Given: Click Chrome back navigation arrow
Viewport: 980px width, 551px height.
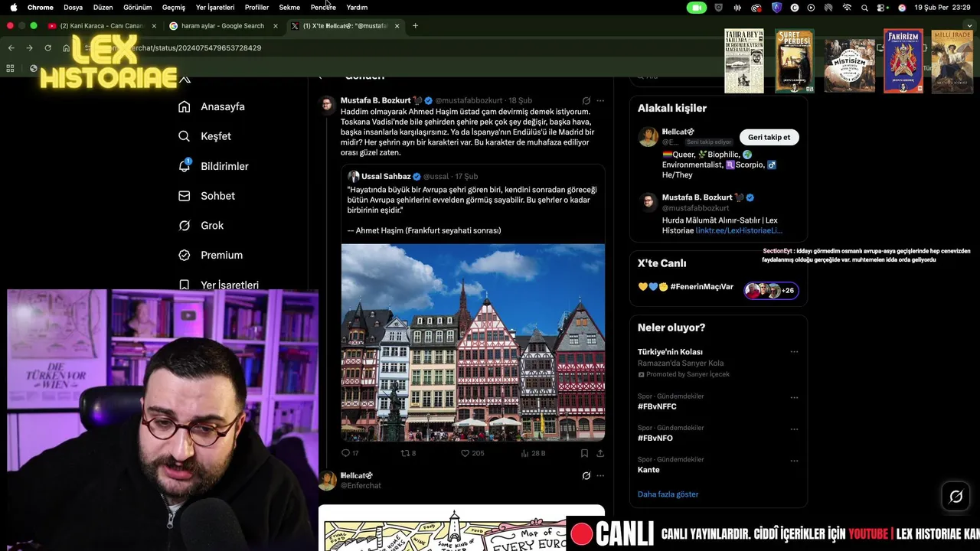Looking at the screenshot, I should pos(11,47).
